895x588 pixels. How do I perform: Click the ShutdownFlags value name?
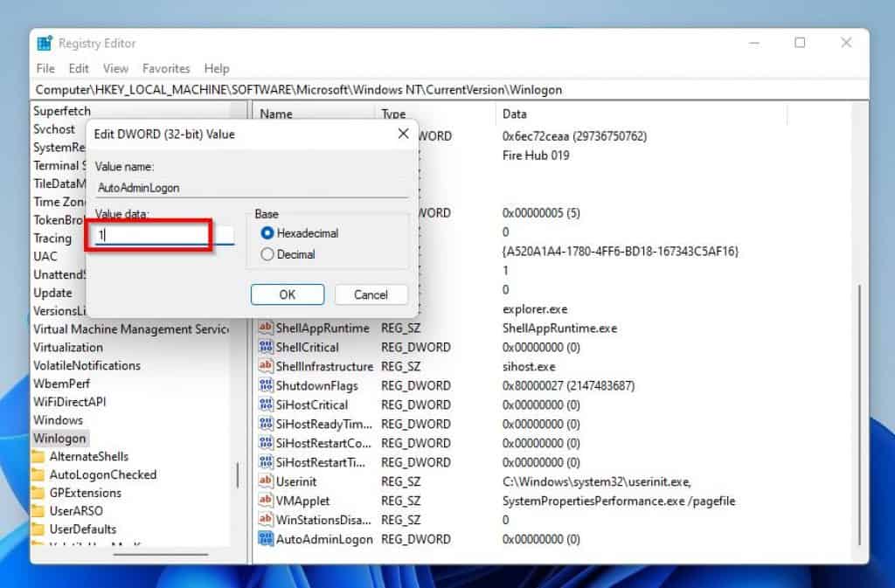(316, 385)
